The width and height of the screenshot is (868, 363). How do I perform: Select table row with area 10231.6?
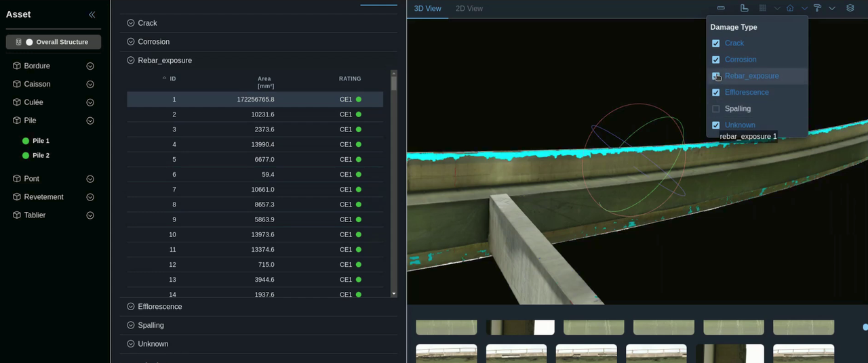click(255, 114)
